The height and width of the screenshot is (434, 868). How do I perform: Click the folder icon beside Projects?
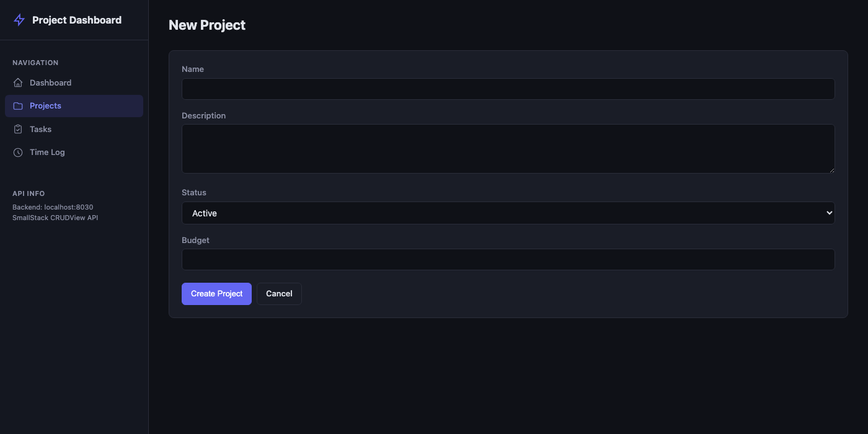[x=18, y=105]
